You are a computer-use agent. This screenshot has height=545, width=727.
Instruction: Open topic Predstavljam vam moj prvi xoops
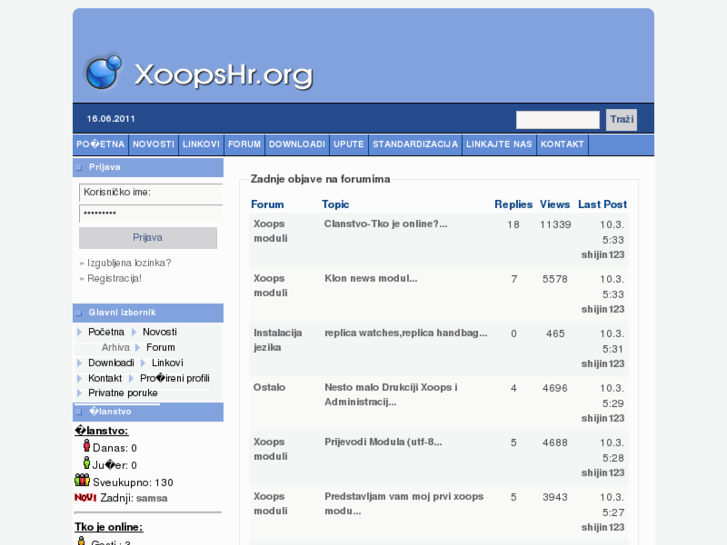click(404, 504)
